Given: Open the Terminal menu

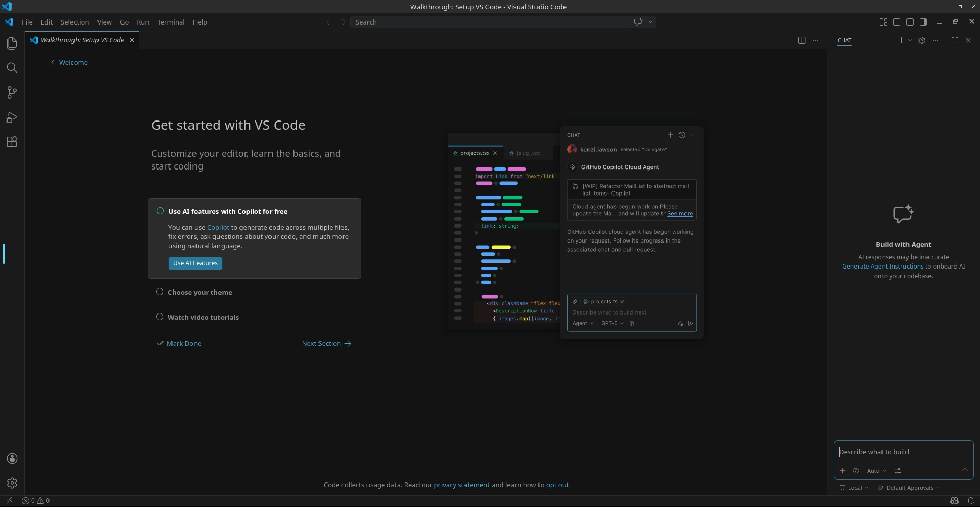Looking at the screenshot, I should [x=170, y=22].
